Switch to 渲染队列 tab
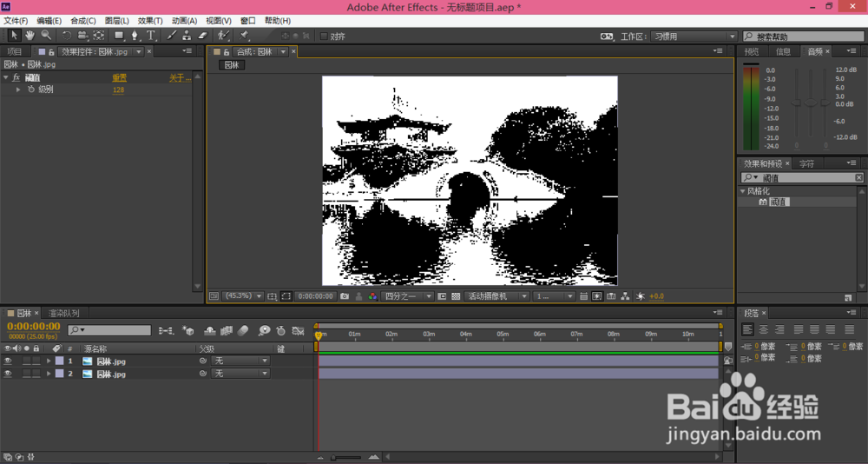The image size is (868, 464). click(63, 313)
